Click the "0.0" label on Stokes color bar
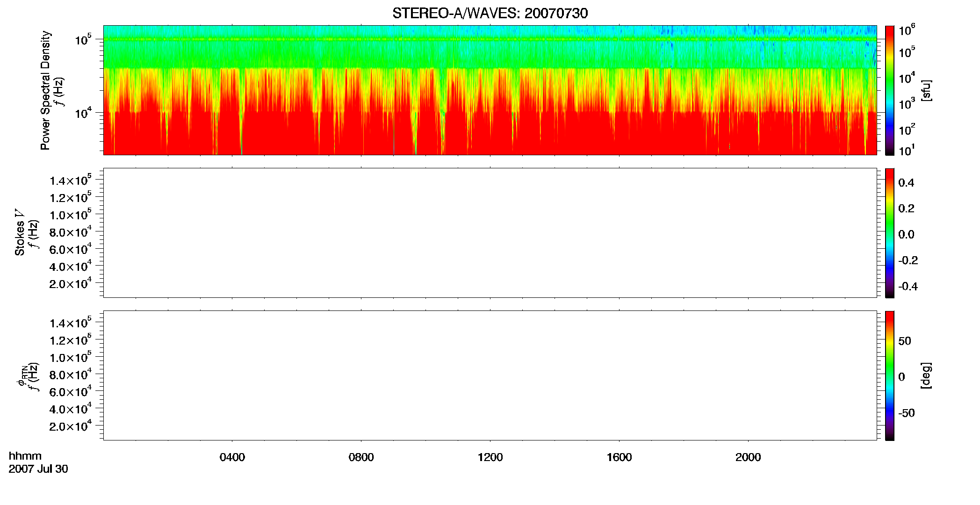 pos(906,234)
